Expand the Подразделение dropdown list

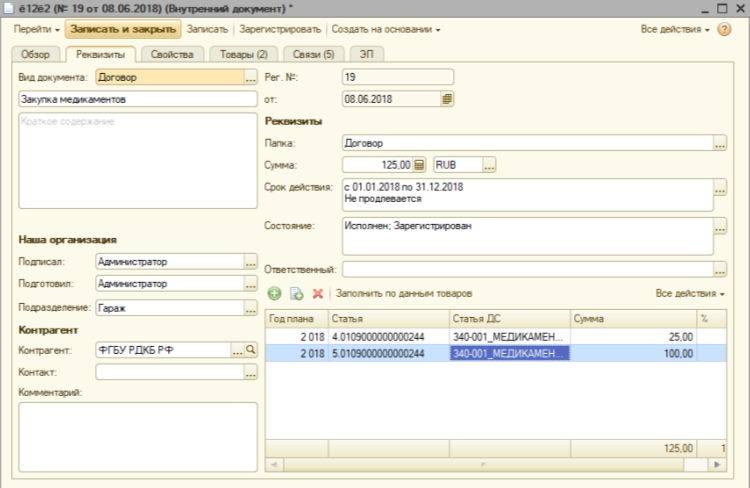pos(251,306)
